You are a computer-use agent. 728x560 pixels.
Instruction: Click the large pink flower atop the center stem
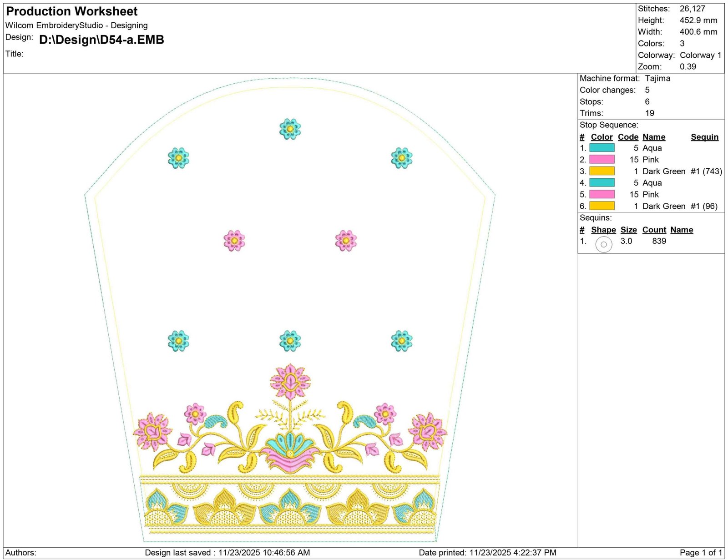290,381
